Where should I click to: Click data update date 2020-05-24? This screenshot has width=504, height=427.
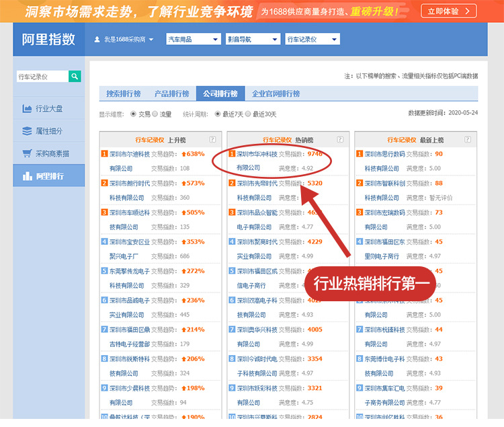tap(463, 112)
